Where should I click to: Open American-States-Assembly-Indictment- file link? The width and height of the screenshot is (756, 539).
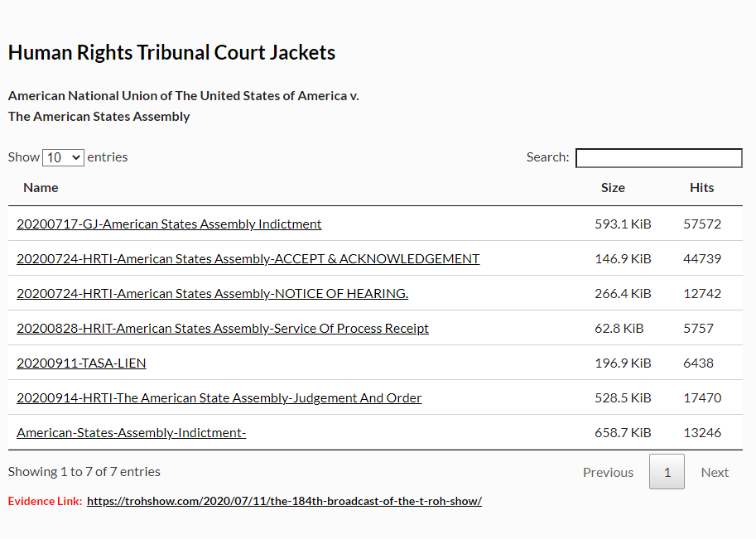(x=131, y=432)
